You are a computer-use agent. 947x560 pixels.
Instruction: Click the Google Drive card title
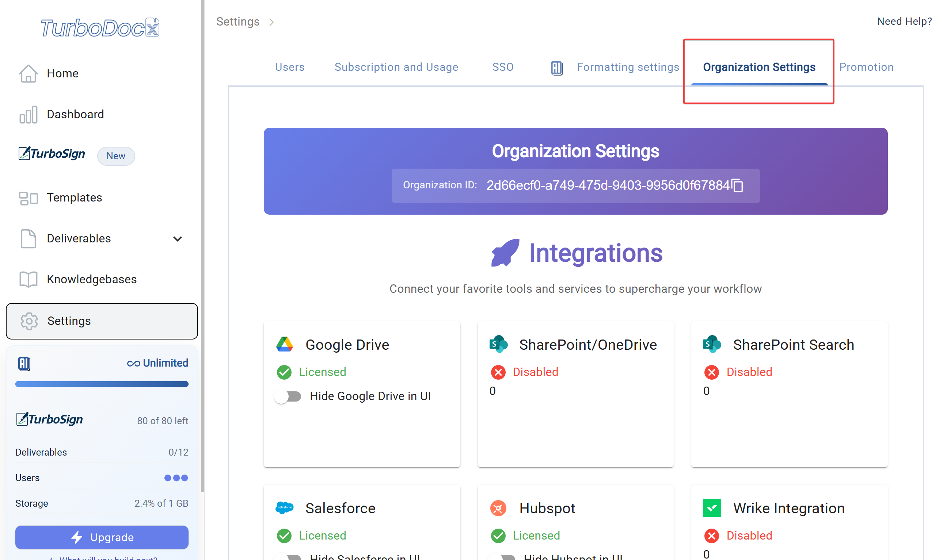click(347, 345)
